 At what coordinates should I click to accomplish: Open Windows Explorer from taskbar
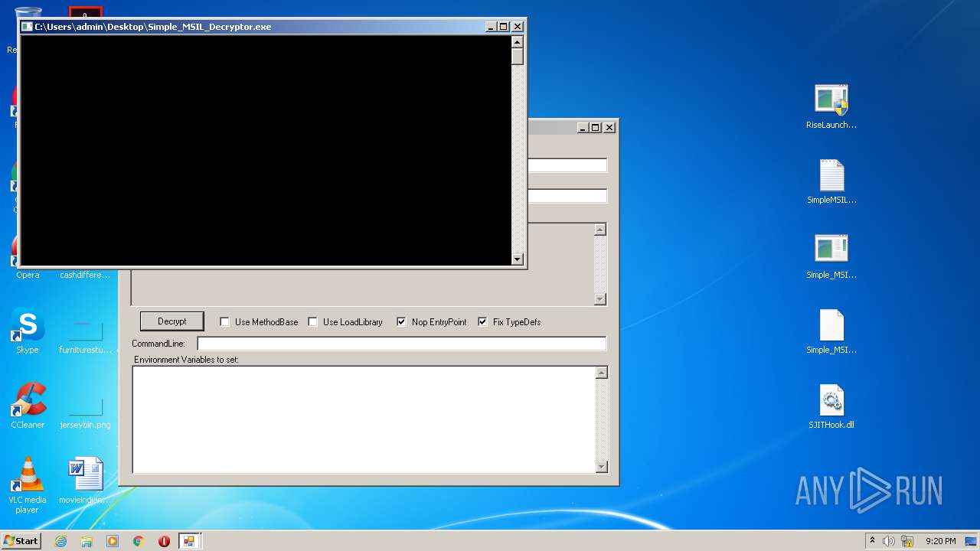click(87, 541)
